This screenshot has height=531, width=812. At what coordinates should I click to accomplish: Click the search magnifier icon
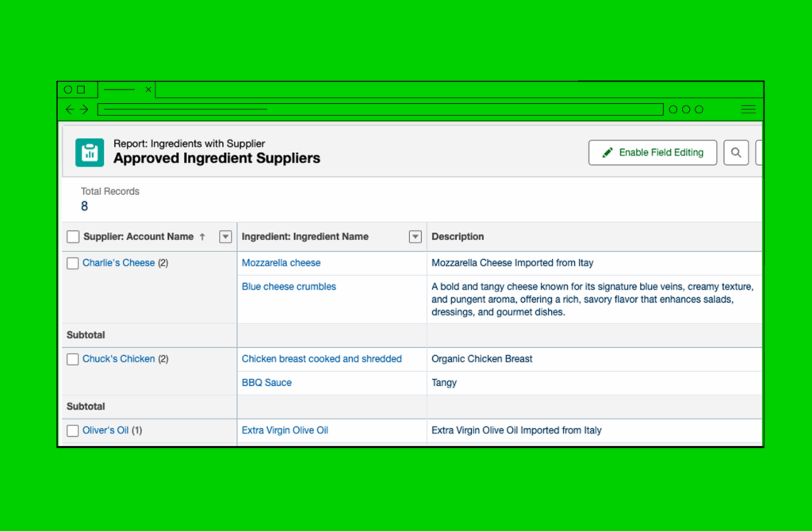736,153
